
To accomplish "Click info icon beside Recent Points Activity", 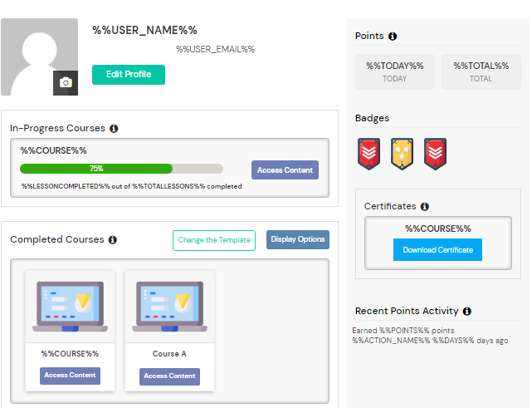I will (x=467, y=311).
